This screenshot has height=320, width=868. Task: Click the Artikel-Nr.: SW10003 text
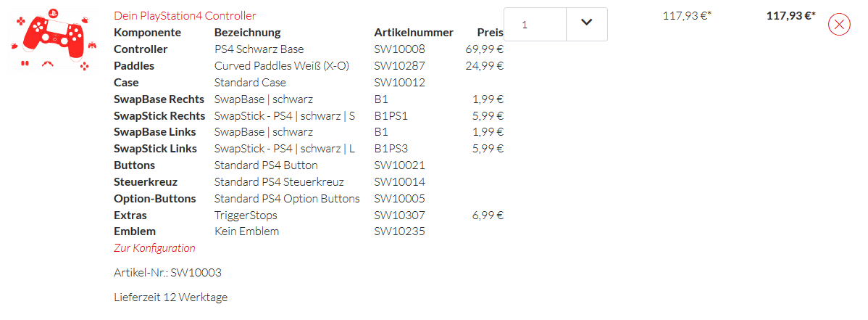tap(167, 273)
